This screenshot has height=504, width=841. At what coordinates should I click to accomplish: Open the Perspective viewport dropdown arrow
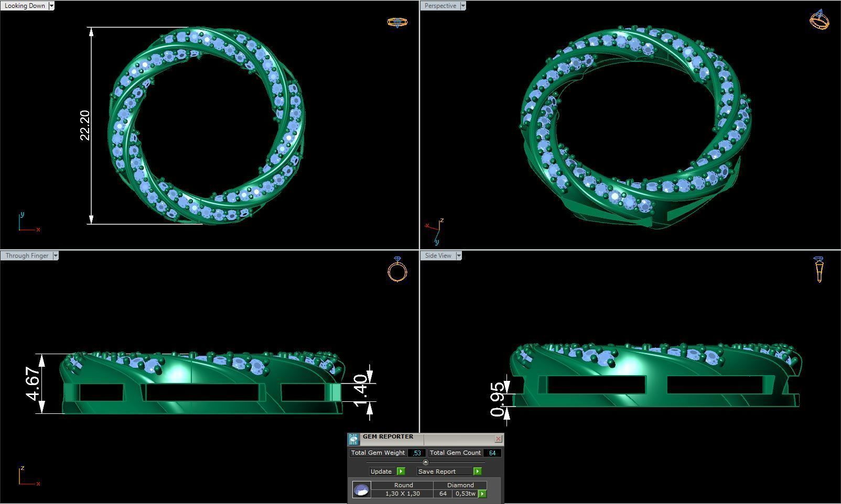click(462, 6)
